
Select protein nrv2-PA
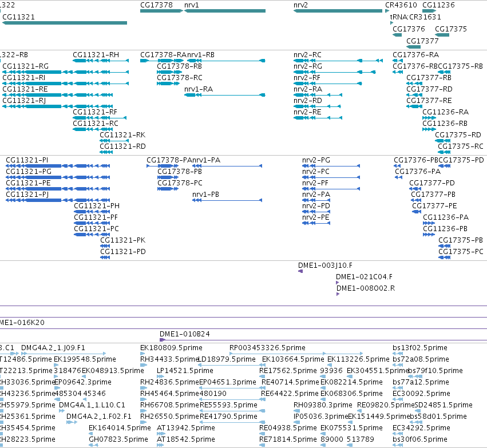click(x=316, y=195)
